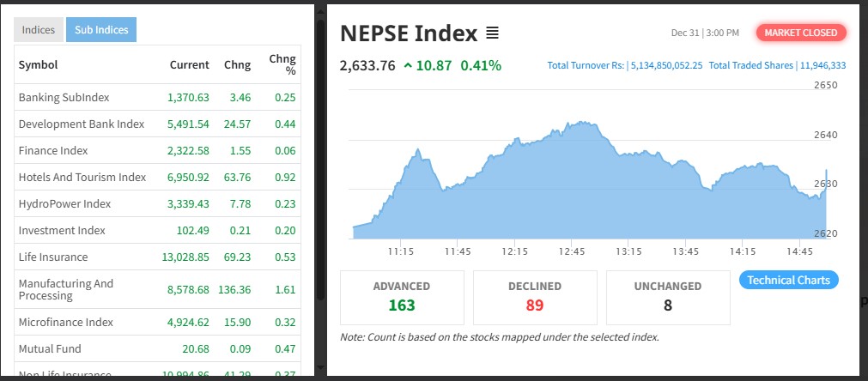Open the Technical Charts button
Viewport: 868px width, 381px height.
point(788,280)
